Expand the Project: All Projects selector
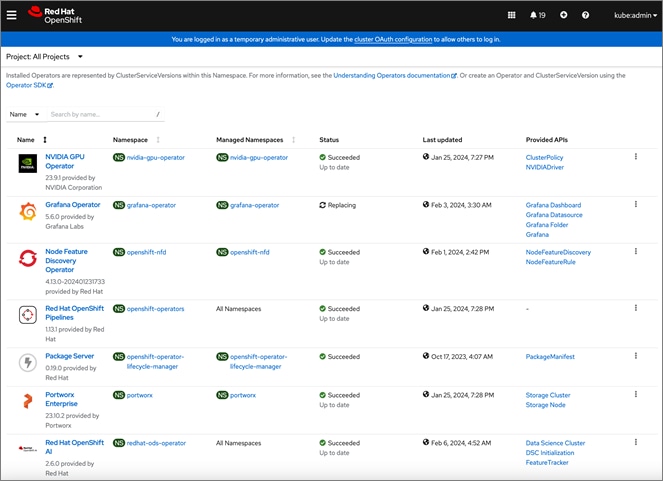This screenshot has width=663, height=481. pyautogui.click(x=44, y=57)
